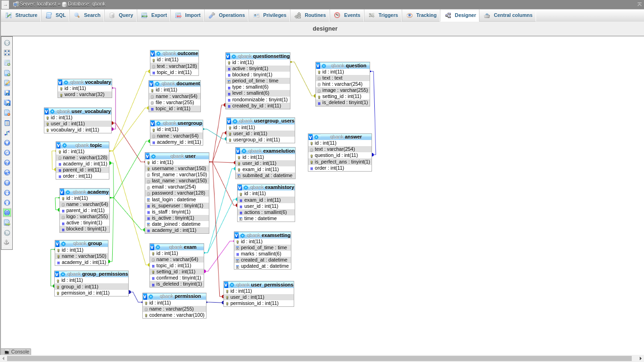This screenshot has width=644, height=362.
Task: Show or hide the tables list
Action: click(x=7, y=43)
